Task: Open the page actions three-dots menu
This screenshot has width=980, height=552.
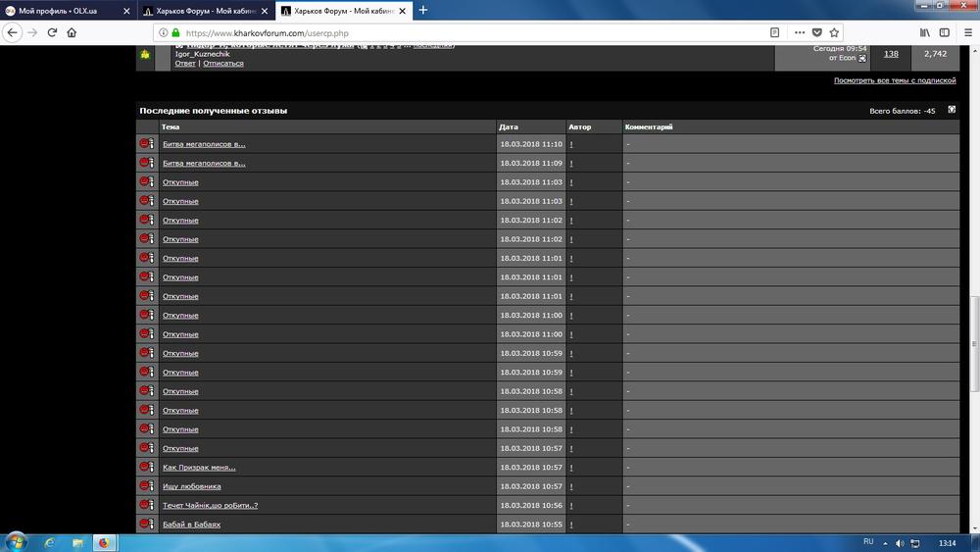Action: (800, 32)
